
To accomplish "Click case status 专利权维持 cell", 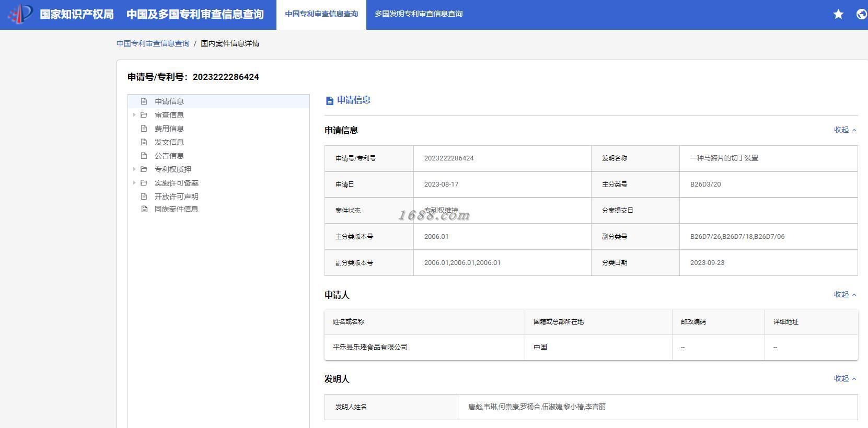I will click(x=502, y=211).
